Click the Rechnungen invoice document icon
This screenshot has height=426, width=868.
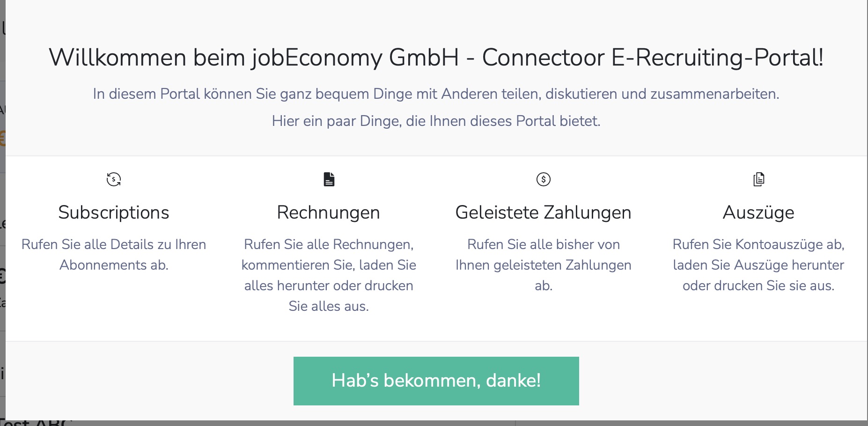pyautogui.click(x=329, y=179)
